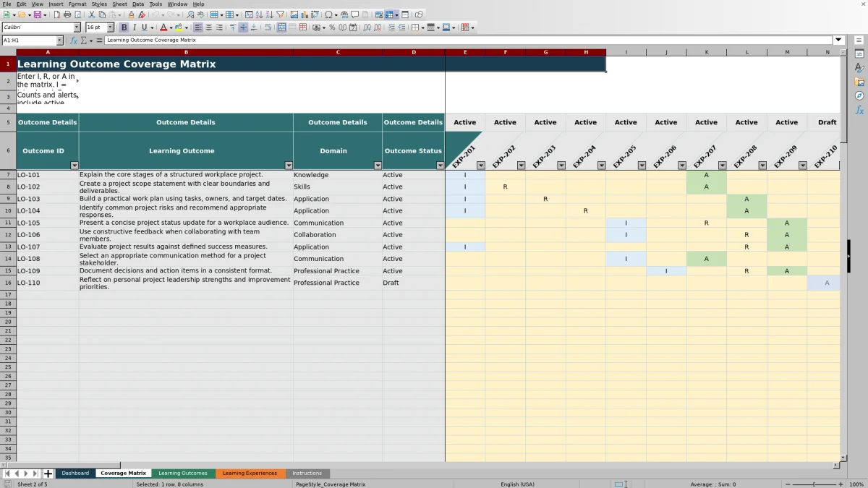868x488 pixels.
Task: Open sidebar Properties panel icon
Action: click(x=859, y=54)
